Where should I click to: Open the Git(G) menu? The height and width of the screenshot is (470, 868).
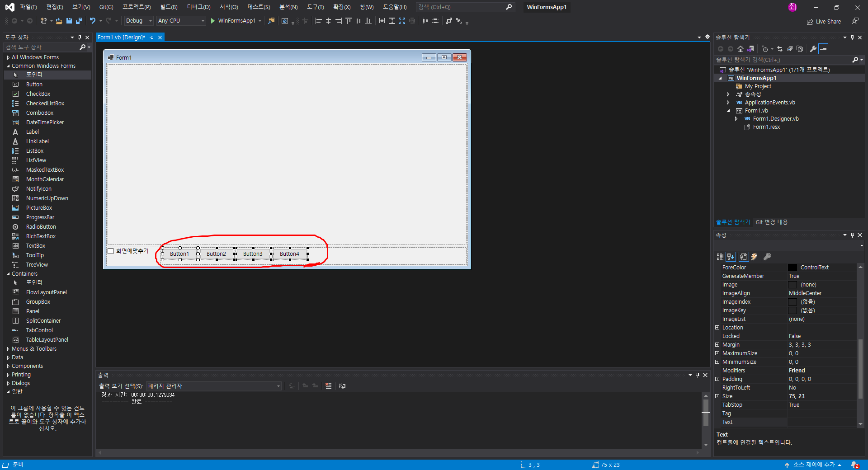106,7
